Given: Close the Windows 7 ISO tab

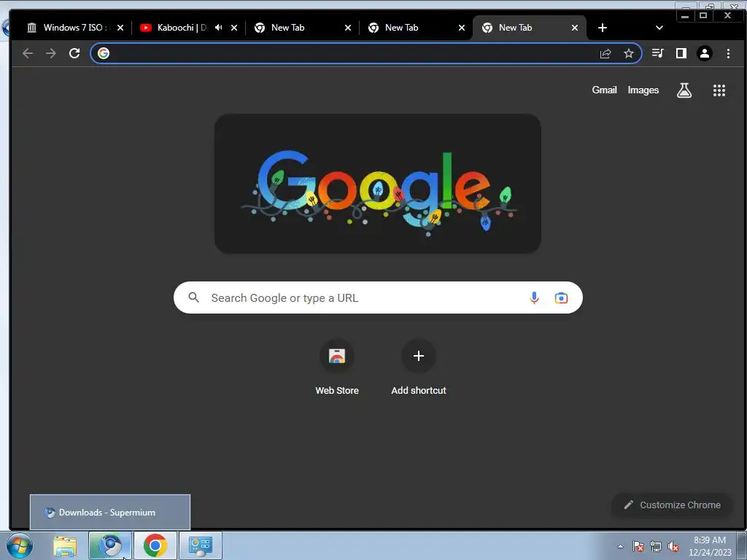Looking at the screenshot, I should [120, 28].
